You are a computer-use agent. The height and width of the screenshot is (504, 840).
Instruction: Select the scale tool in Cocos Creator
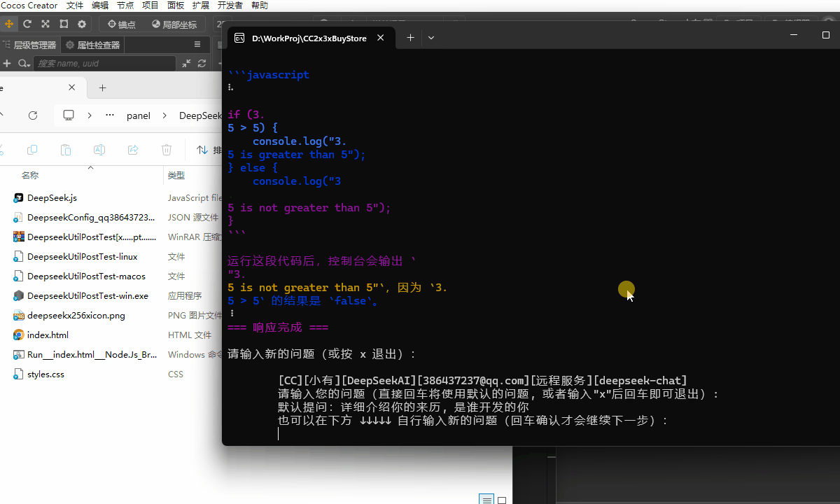(45, 24)
